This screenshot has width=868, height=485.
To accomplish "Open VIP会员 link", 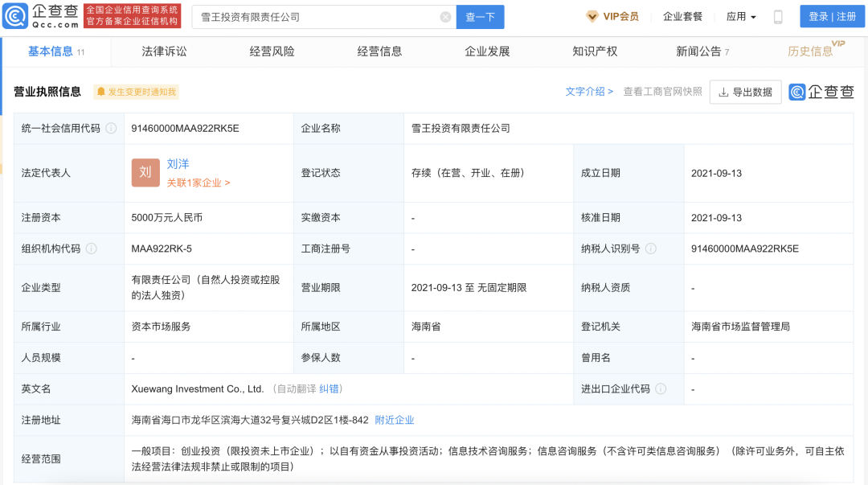I will click(612, 17).
